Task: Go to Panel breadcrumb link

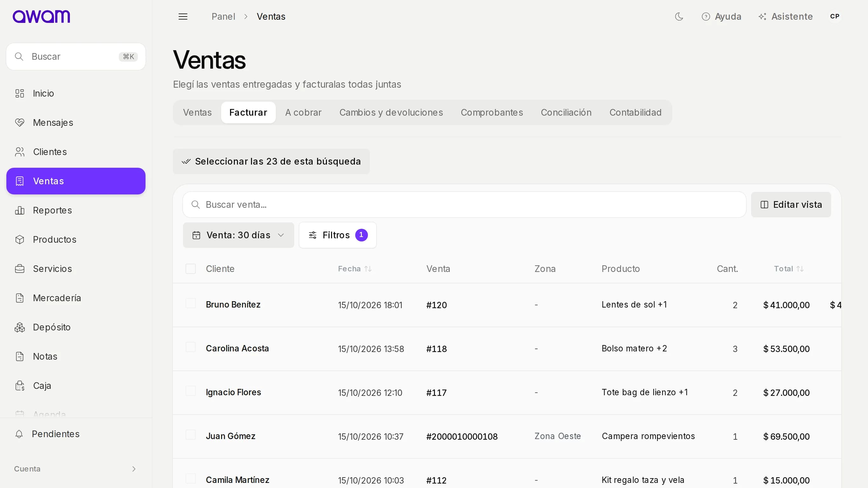Action: pos(223,17)
